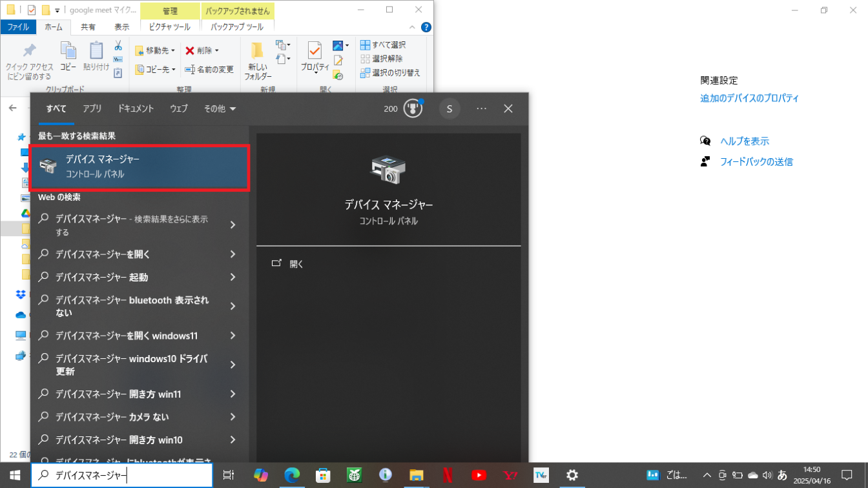Open Microsoft Store from the taskbar
This screenshot has height=488, width=868.
pyautogui.click(x=323, y=476)
